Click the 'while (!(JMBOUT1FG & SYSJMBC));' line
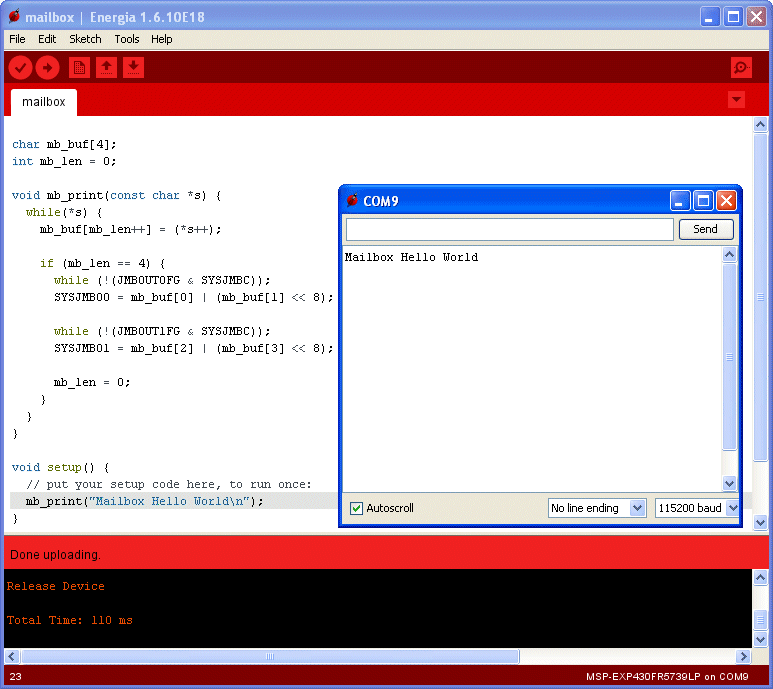Screen dimensions: 773x689 click(x=162, y=332)
